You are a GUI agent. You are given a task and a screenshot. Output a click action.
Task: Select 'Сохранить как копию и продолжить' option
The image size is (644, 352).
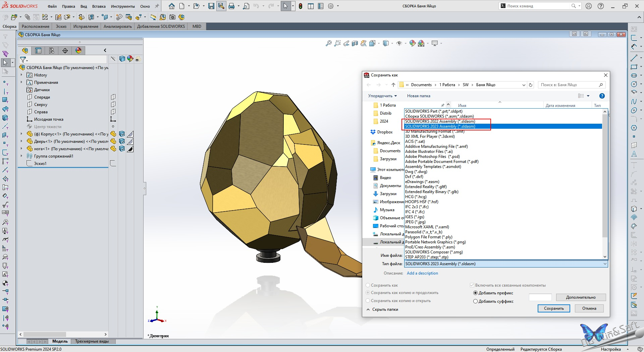368,293
